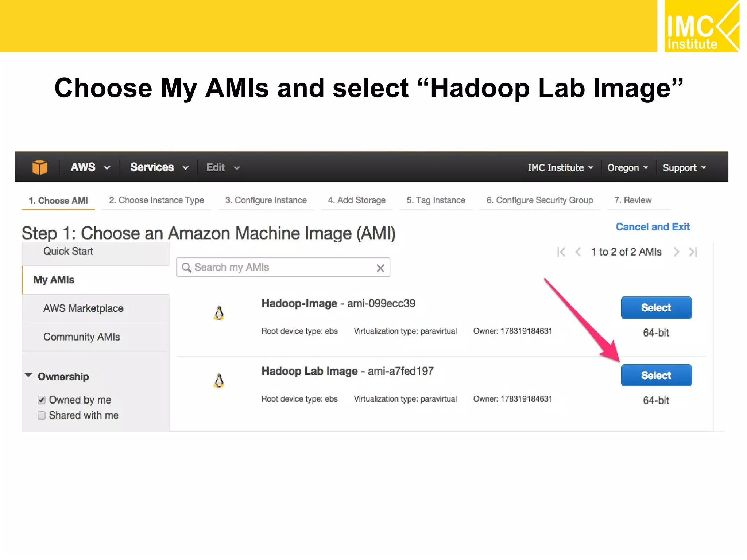
Task: Click the Hadoop-Image title text
Action: coord(299,303)
